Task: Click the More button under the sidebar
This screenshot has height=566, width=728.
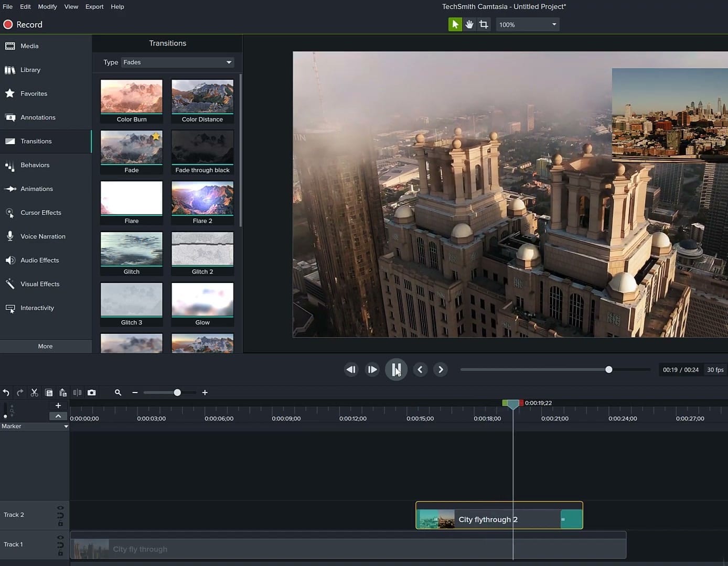Action: point(45,346)
